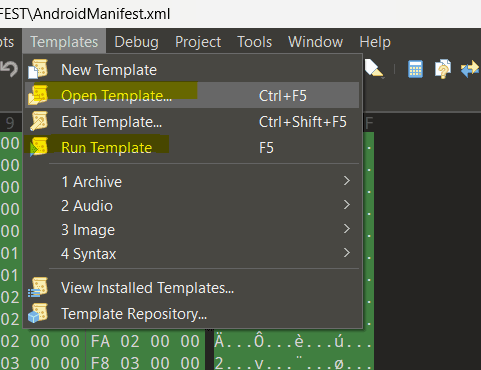
Task: Click the Open Template folder icon
Action: tap(38, 95)
